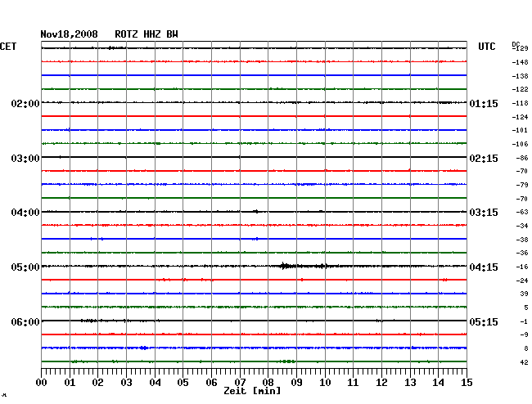This screenshot has width=532, height=404.
Task: Click the DC offset value '-148'
Action: (x=520, y=62)
